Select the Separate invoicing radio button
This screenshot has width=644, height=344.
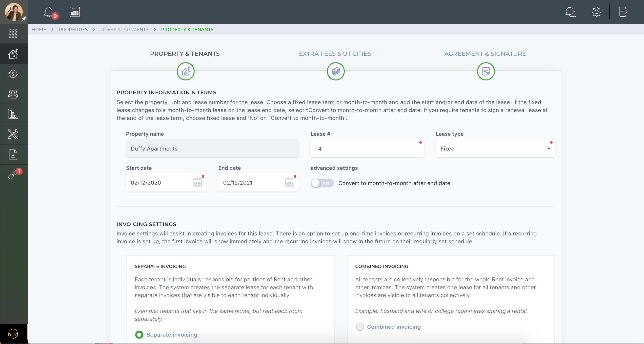point(139,335)
